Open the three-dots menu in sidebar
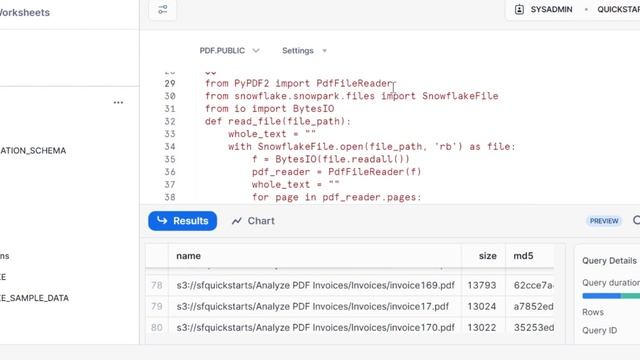 (118, 102)
